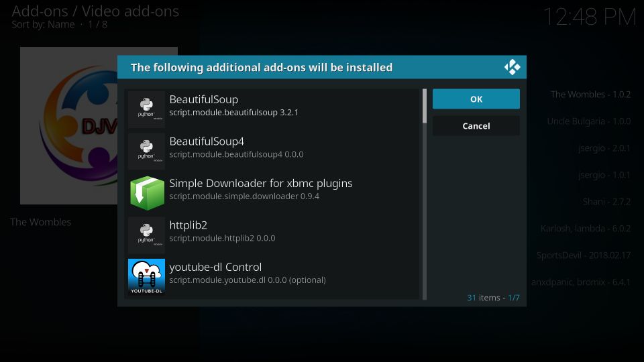Click the BeautifulSoup python module icon
Image resolution: width=644 pixels, height=362 pixels.
(146, 109)
